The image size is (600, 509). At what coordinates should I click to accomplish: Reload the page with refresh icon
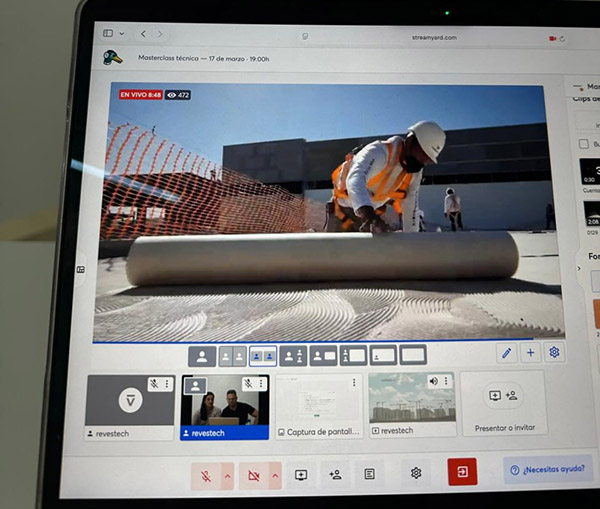(562, 39)
